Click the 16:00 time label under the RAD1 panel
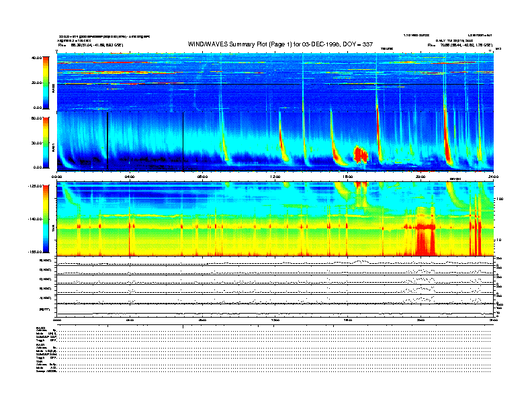This screenshot has width=532, height=411. pyautogui.click(x=348, y=177)
